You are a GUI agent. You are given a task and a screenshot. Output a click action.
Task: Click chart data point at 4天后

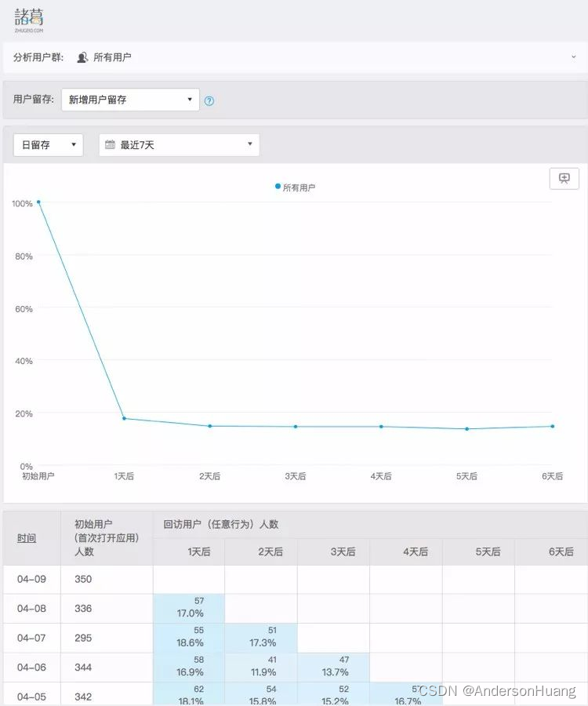(381, 427)
